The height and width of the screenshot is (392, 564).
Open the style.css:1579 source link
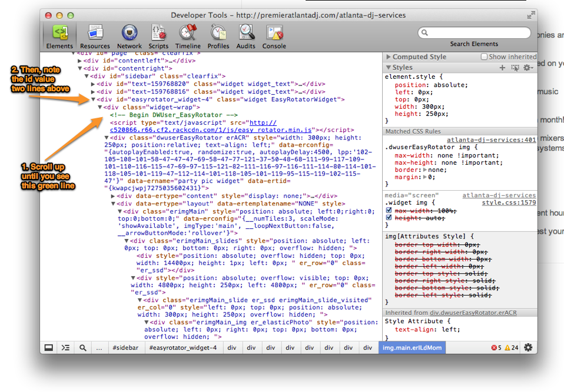[x=509, y=202]
